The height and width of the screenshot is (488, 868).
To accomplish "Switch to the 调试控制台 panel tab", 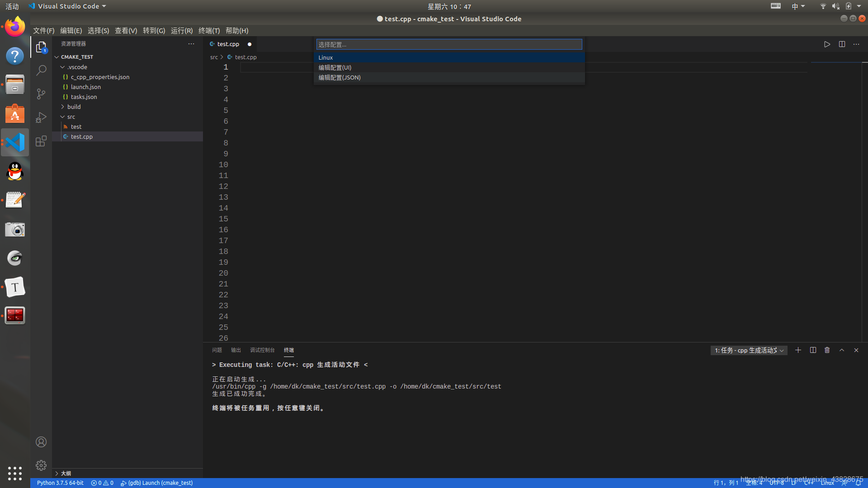I will (x=262, y=350).
